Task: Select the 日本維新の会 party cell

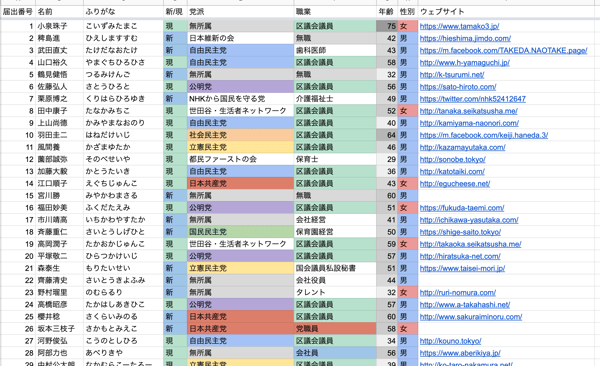Action: coord(241,38)
